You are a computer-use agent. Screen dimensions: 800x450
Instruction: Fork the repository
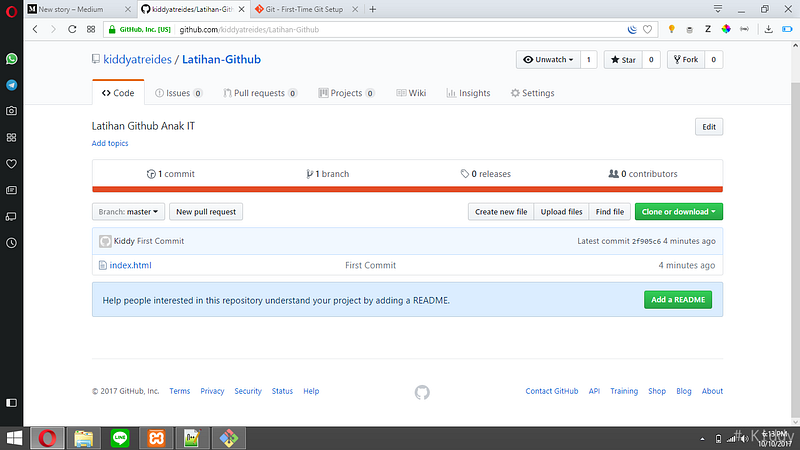pyautogui.click(x=686, y=60)
